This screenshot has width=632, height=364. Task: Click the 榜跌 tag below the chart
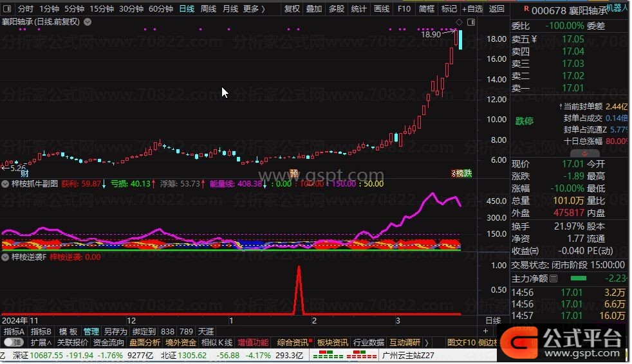pyautogui.click(x=463, y=173)
